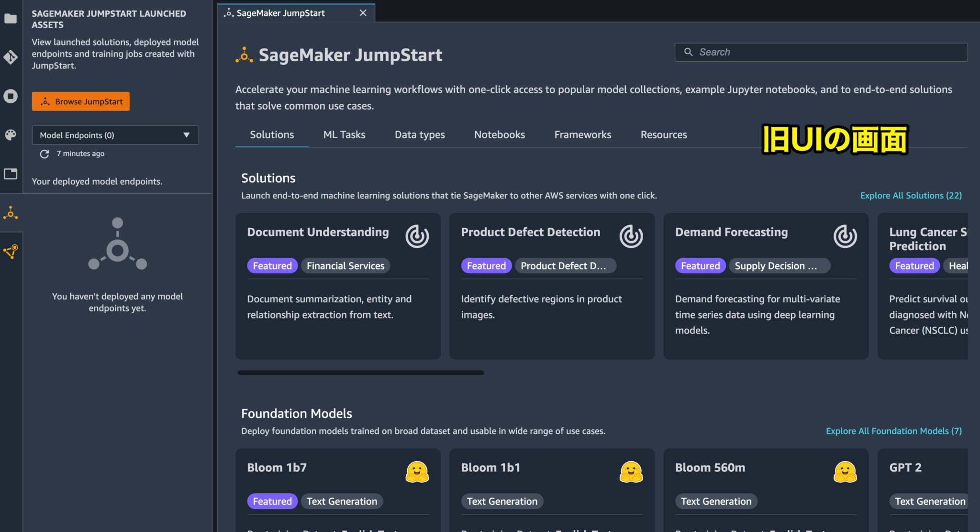Toggle the Featured filter on Demand Forecasting
The height and width of the screenshot is (532, 980).
700,266
